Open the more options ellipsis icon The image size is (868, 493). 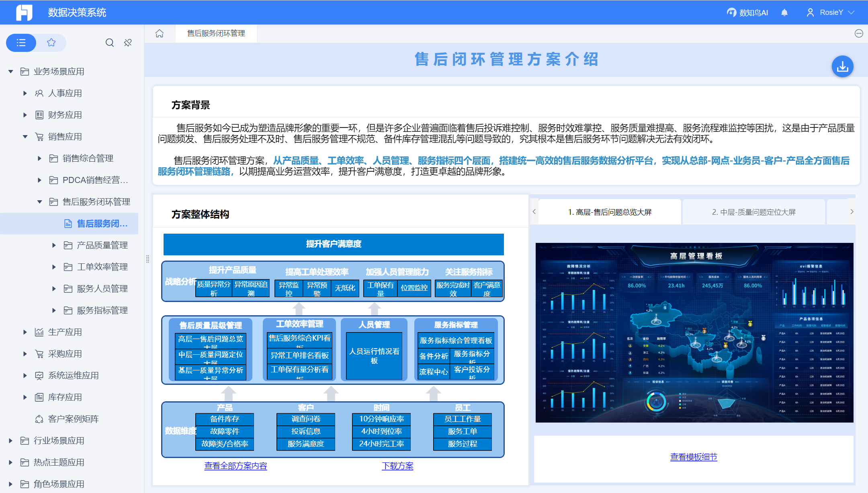tap(859, 33)
